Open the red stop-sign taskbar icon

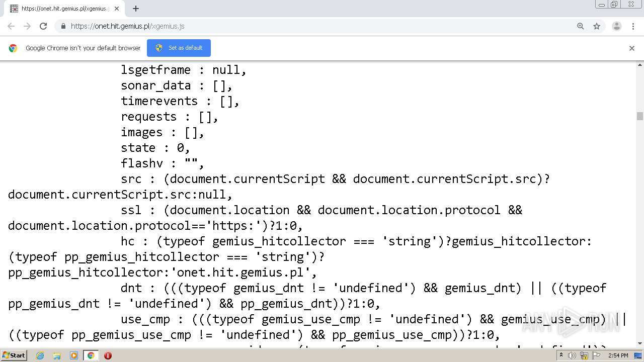coord(108,355)
